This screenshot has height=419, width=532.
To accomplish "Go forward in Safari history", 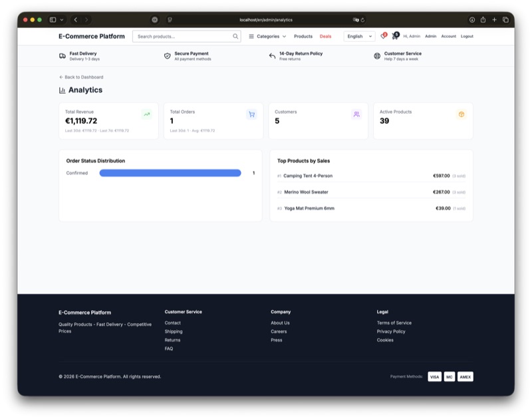I will [86, 20].
